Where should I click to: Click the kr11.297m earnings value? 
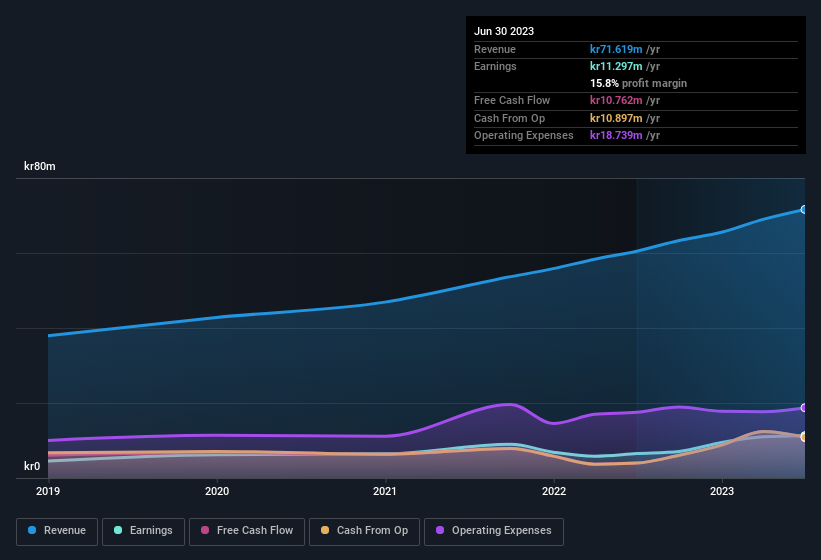(616, 66)
